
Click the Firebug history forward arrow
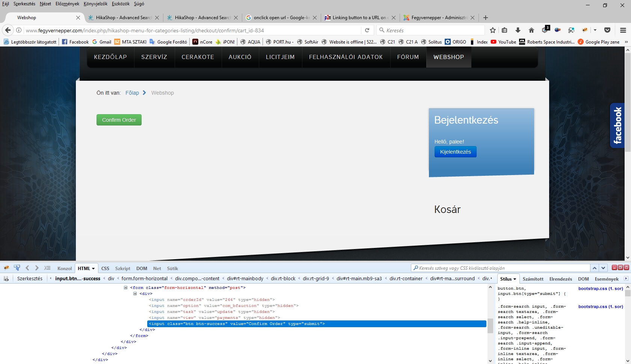coord(37,268)
